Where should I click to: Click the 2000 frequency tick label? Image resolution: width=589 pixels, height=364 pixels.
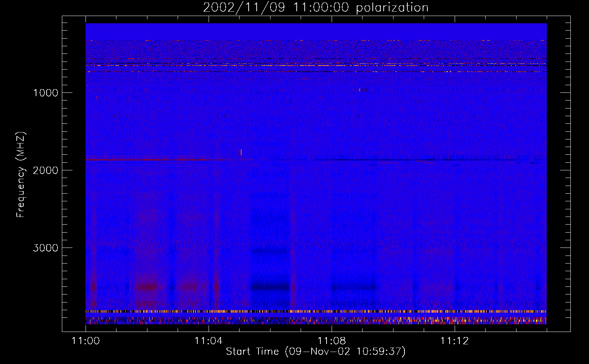[x=46, y=170]
